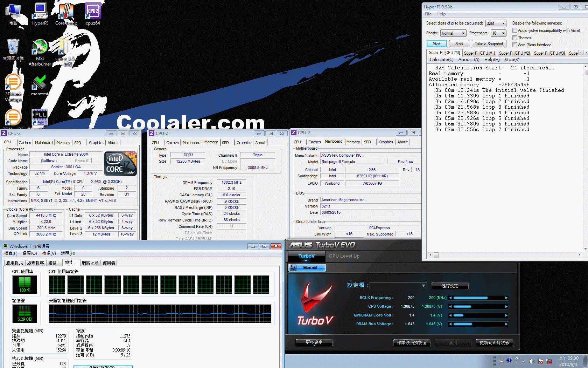The height and width of the screenshot is (368, 588).
Task: Increase BCLK Frequency with right arrow
Action: [506, 298]
